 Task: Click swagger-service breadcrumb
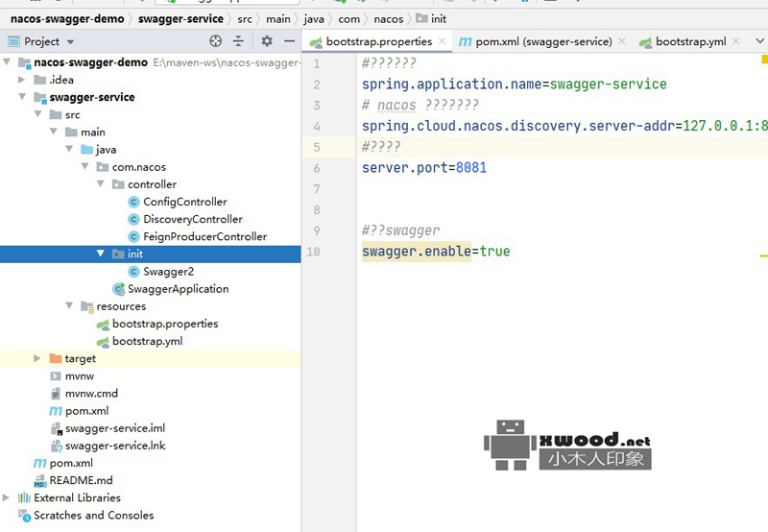[180, 18]
